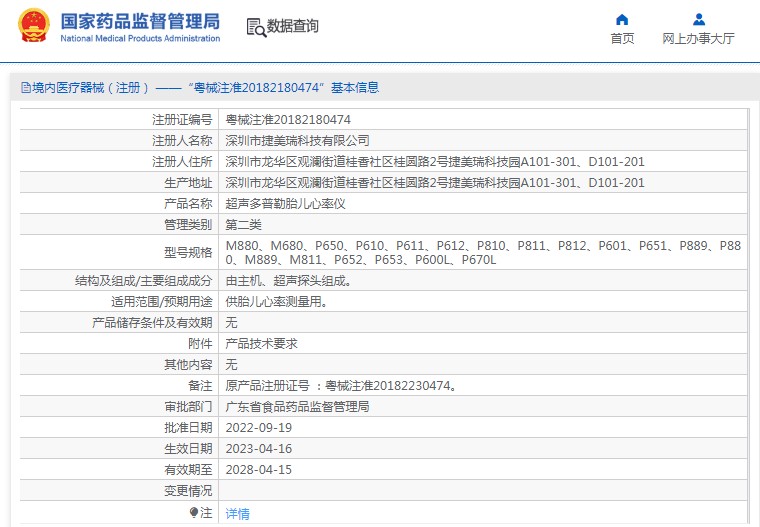Click the 无 value in 其他内容 row
This screenshot has width=760, height=527.
[x=231, y=365]
